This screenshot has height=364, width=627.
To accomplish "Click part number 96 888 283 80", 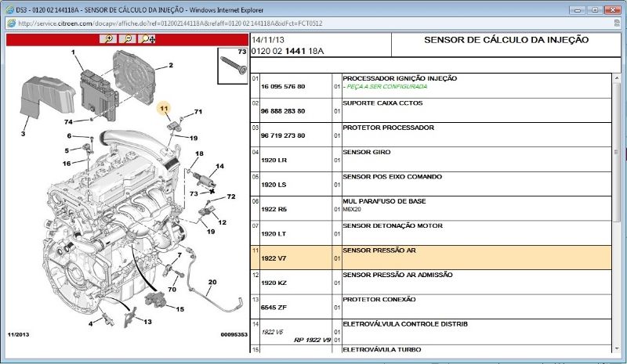I will (x=283, y=111).
